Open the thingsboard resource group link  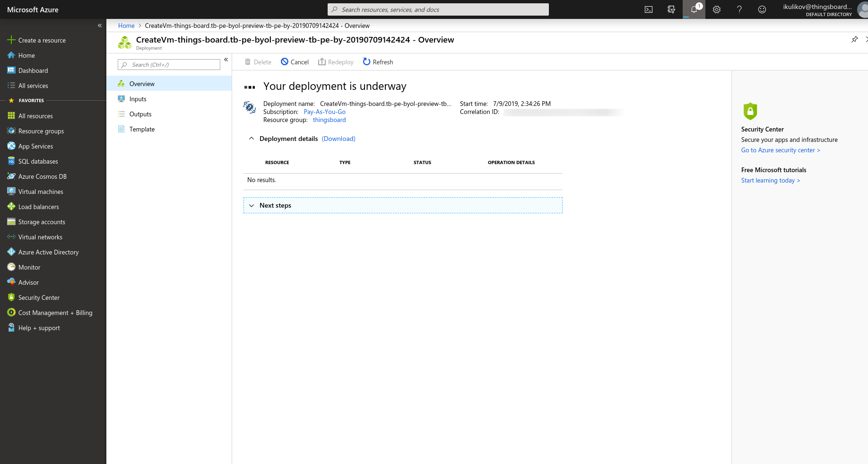coord(329,120)
